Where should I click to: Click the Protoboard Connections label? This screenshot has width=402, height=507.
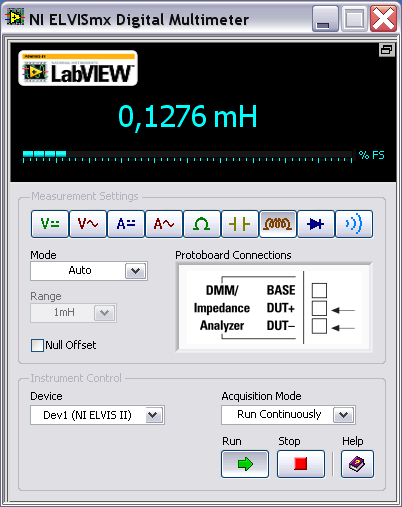(233, 255)
